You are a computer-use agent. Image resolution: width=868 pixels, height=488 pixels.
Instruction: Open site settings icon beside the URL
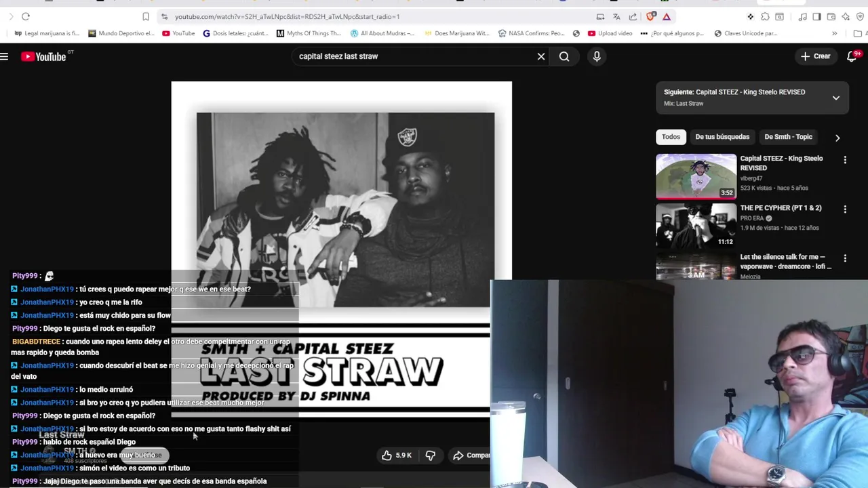point(164,16)
